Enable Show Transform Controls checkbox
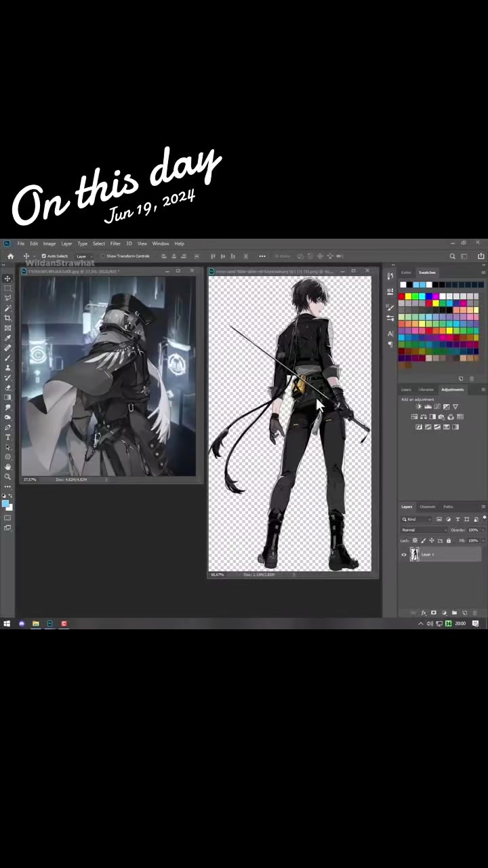 pos(103,256)
